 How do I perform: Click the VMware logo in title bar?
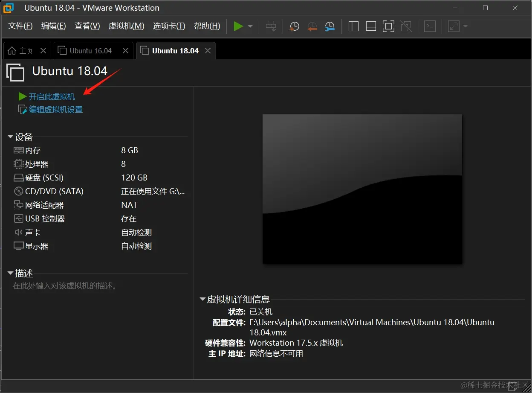coord(9,8)
